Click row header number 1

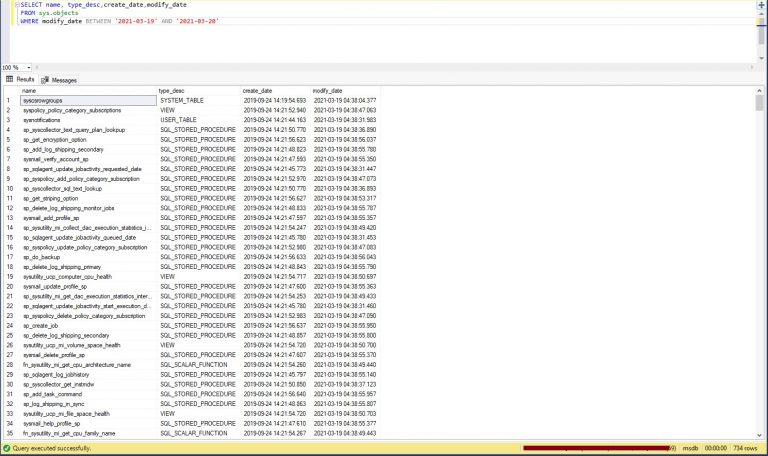coord(11,100)
